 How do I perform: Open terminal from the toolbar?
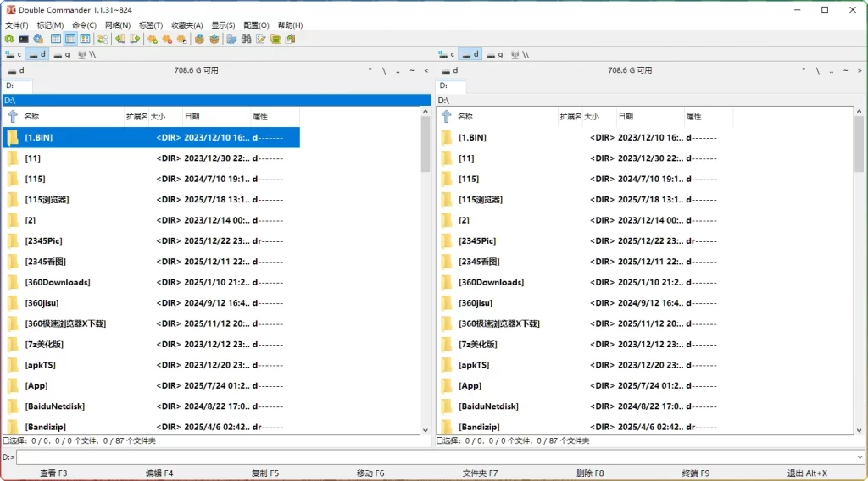pyautogui.click(x=24, y=39)
